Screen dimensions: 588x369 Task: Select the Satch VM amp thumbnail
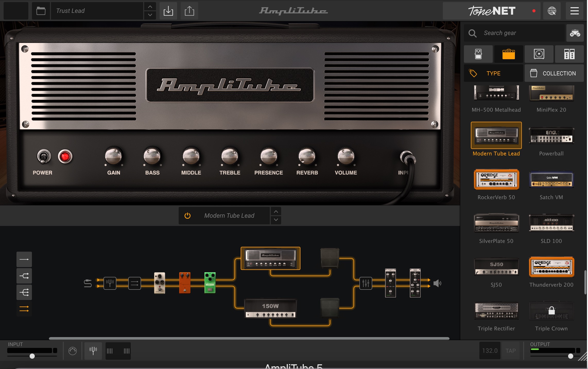551,179
